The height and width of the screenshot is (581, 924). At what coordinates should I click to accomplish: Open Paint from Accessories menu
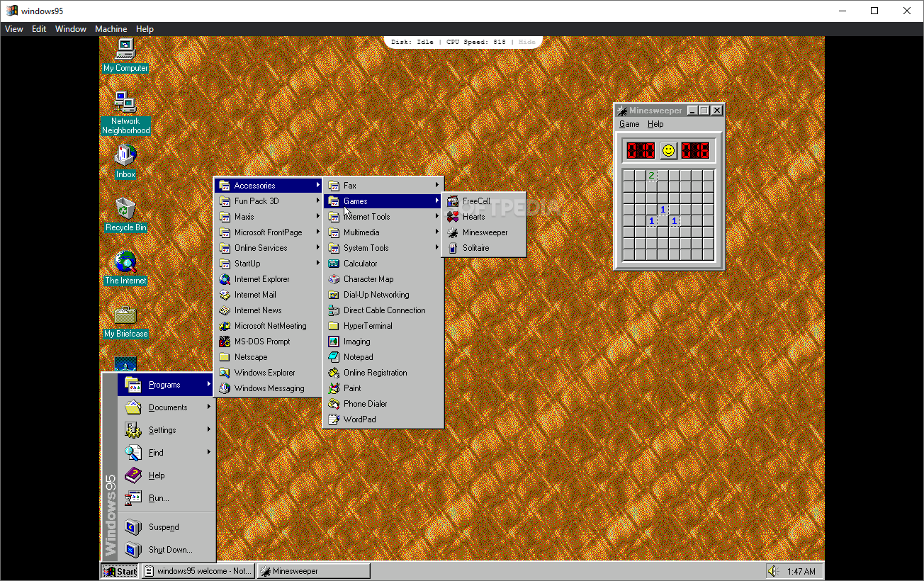(383, 388)
